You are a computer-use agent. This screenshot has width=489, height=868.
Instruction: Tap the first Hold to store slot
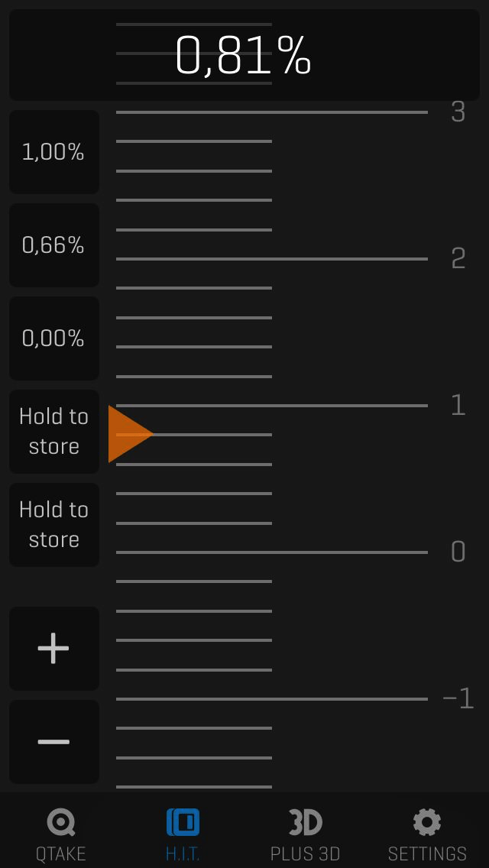point(53,432)
